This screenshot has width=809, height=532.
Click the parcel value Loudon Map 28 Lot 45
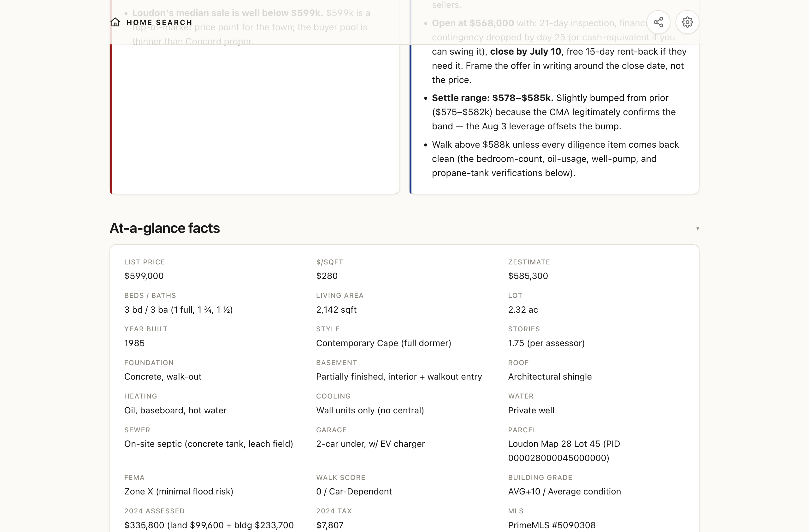(564, 451)
